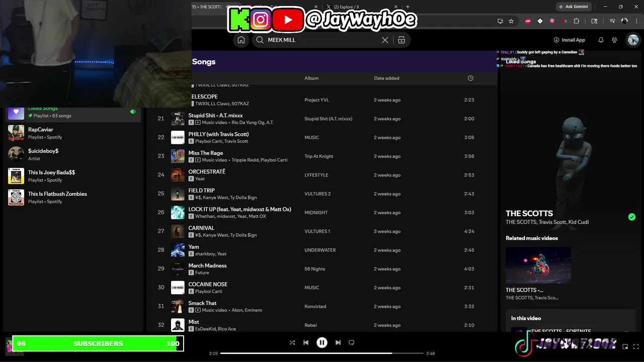The image size is (644, 362).
Task: Focus the Spotify search field
Action: pos(322,40)
